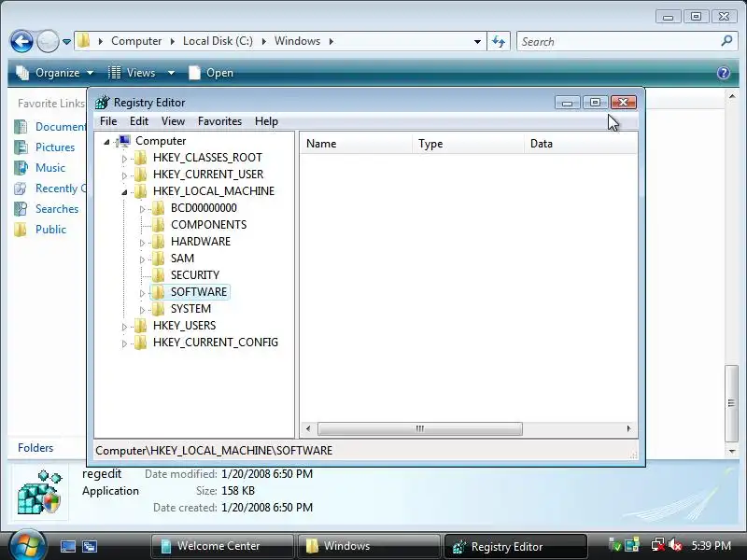Click the HKEY_CLASSES_ROOT folder icon
Screen dimensions: 747x560
[x=141, y=158]
